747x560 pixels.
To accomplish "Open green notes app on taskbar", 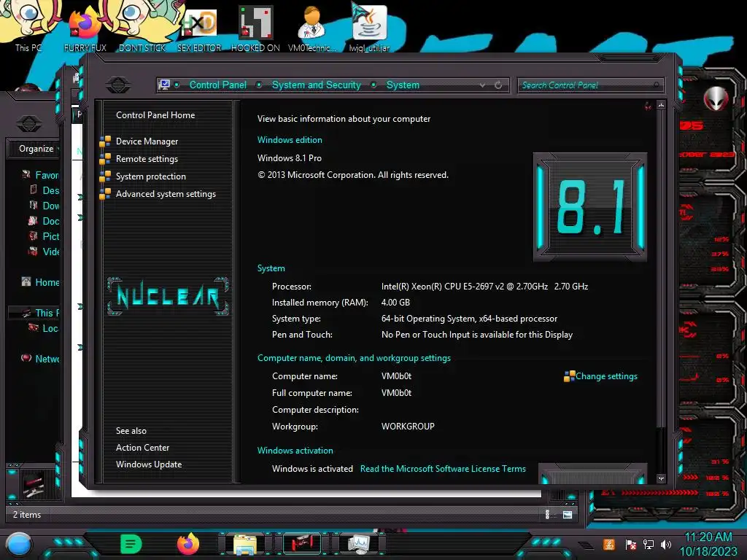I will point(131,544).
